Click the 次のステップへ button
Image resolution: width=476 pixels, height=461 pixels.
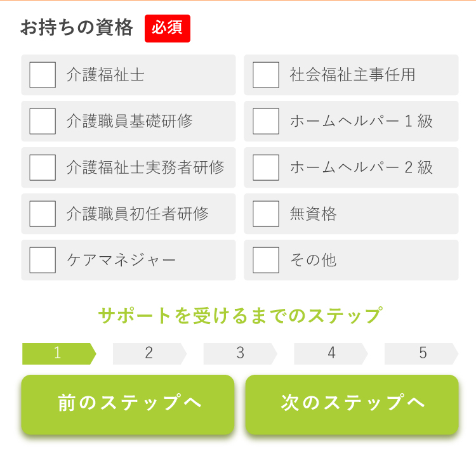352,405
